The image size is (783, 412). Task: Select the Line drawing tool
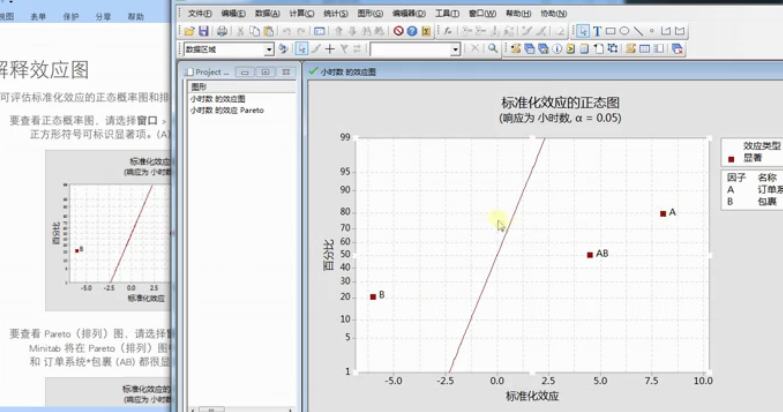click(x=638, y=31)
